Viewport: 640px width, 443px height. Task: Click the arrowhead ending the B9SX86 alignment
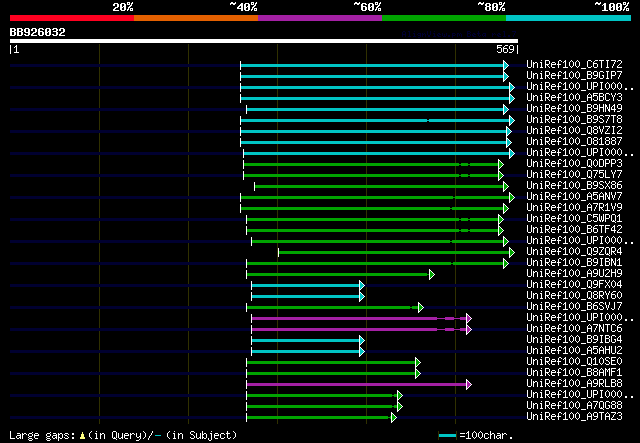[506, 187]
